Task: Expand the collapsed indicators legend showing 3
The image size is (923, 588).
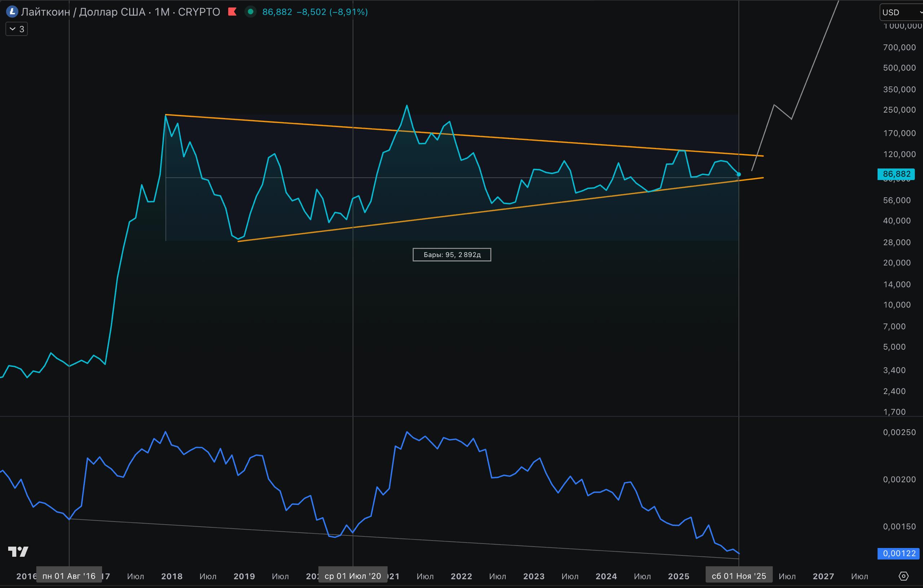Action: 17,29
